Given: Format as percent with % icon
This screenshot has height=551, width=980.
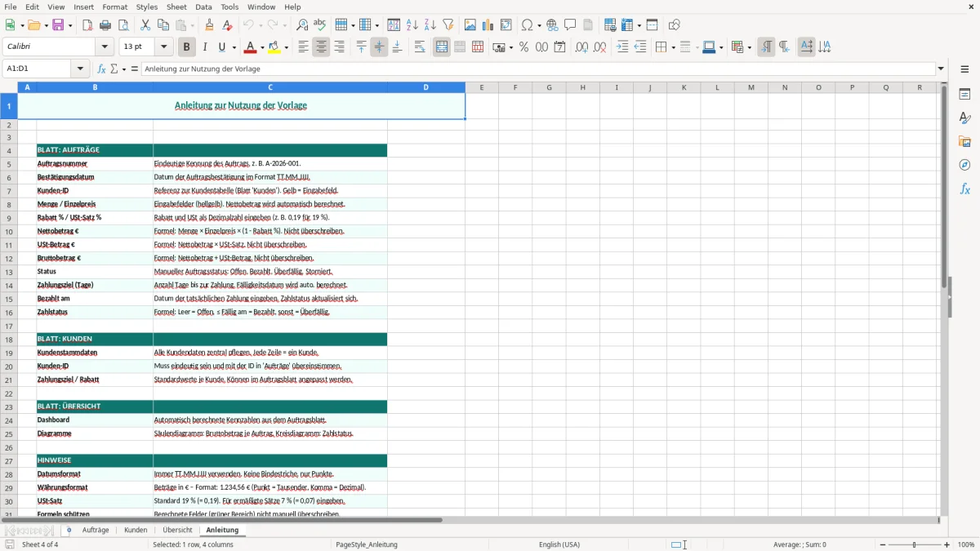Looking at the screenshot, I should (524, 47).
